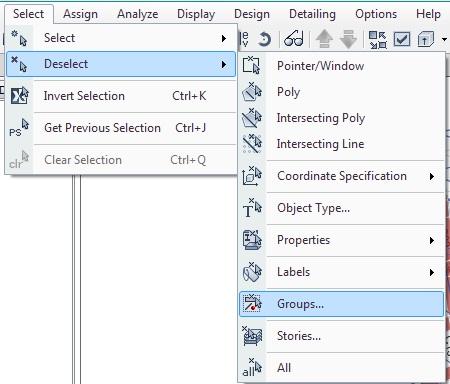Click the Deselect Poly icon
Screen dimensions: 450x384
tap(252, 92)
